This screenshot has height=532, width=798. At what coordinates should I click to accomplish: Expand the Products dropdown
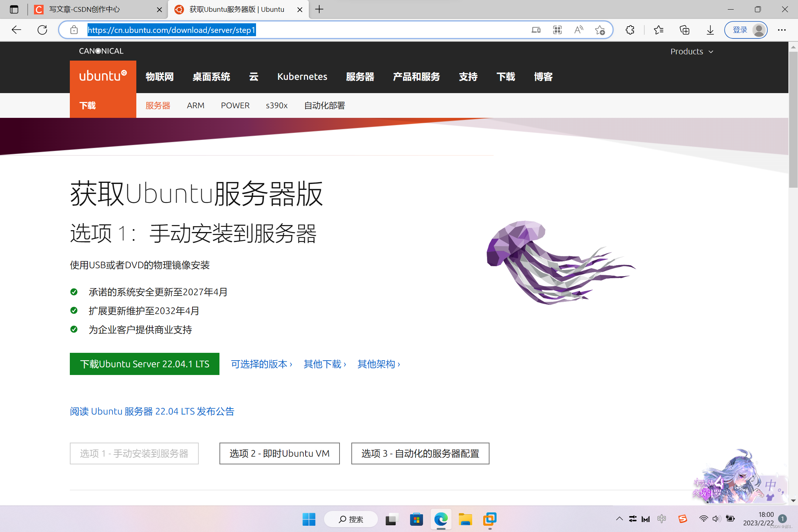[692, 51]
